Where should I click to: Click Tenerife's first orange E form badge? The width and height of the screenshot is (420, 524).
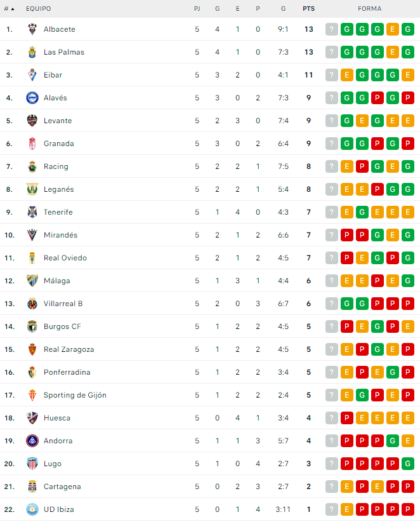point(347,212)
